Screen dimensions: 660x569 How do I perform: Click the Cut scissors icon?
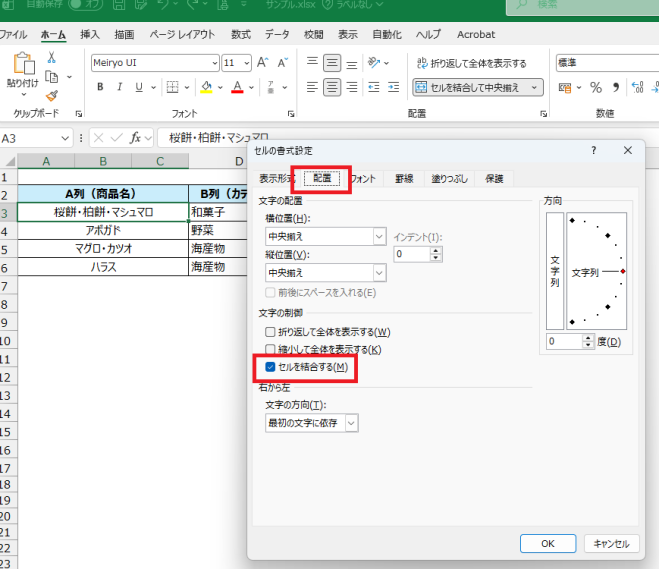tap(51, 59)
